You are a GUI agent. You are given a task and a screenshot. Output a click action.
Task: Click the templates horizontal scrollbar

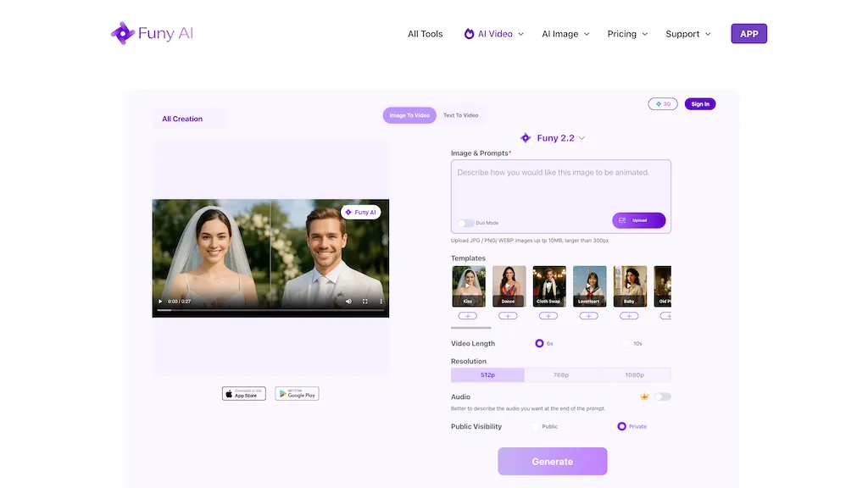tap(471, 328)
